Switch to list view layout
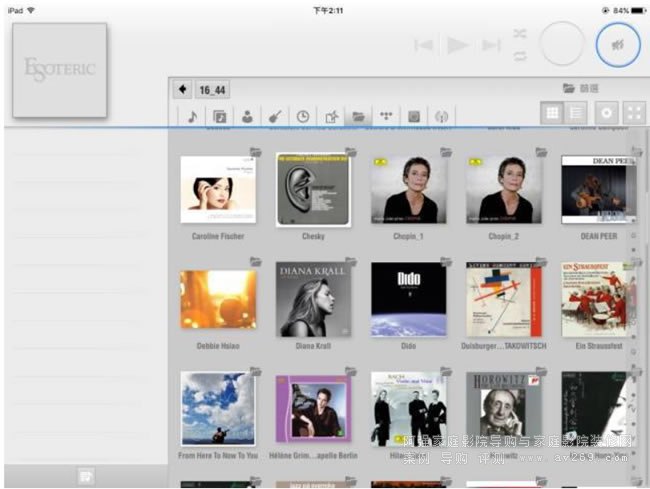The image size is (650, 489). (576, 113)
